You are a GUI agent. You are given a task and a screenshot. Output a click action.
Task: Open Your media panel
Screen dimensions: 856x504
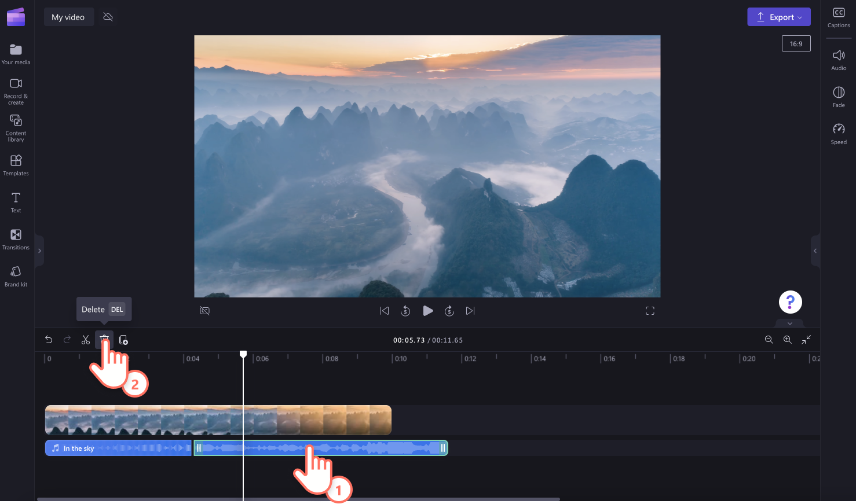click(16, 54)
